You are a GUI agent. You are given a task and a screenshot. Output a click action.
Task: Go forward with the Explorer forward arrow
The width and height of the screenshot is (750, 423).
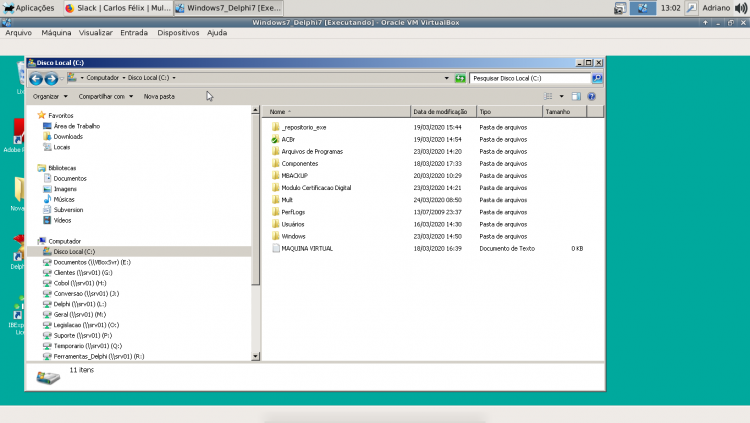pos(51,78)
